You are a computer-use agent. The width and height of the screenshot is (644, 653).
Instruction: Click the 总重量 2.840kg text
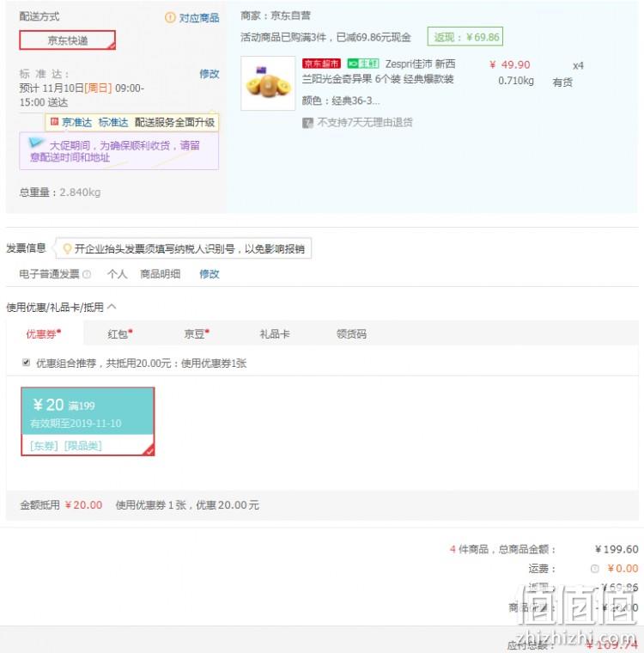coord(59,192)
